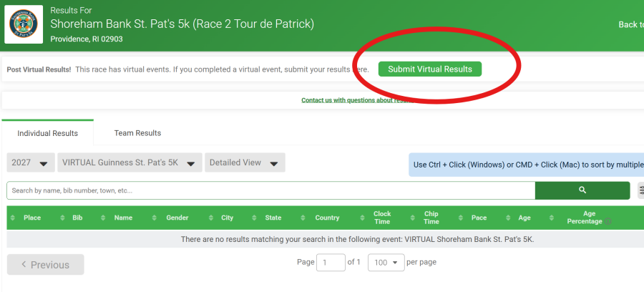Open the column settings icon beside search
Image resolution: width=644 pixels, height=292 pixels.
tap(640, 190)
